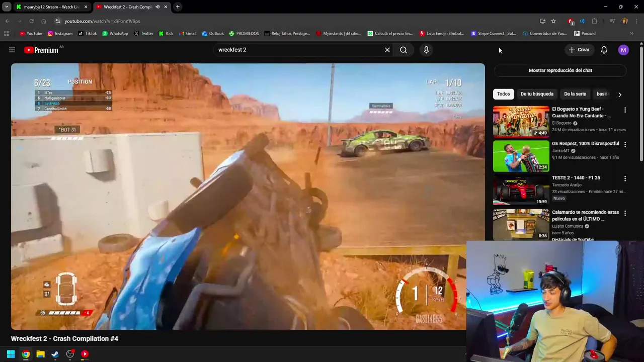Click the Crear button
The height and width of the screenshot is (362, 644).
[579, 50]
